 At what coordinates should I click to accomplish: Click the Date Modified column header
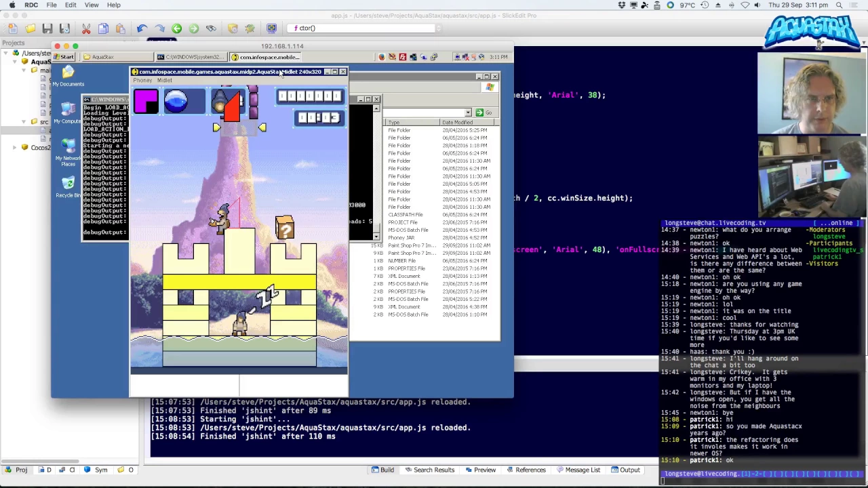click(468, 123)
